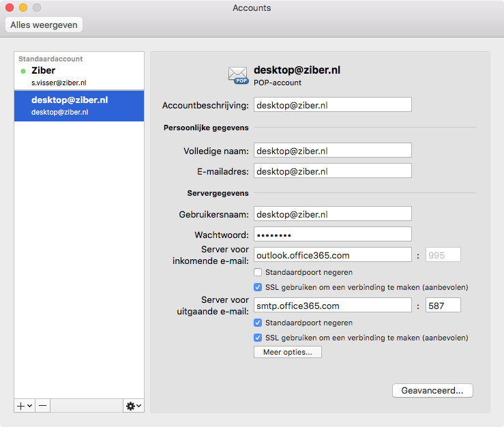Image resolution: width=504 pixels, height=427 pixels.
Task: Open the plus add-account dropdown
Action: (25, 406)
